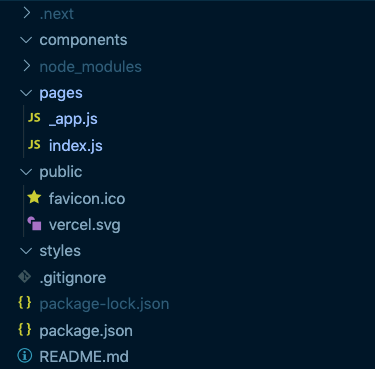Click the JS icon beside _app.js
The width and height of the screenshot is (375, 369).
pos(34,118)
